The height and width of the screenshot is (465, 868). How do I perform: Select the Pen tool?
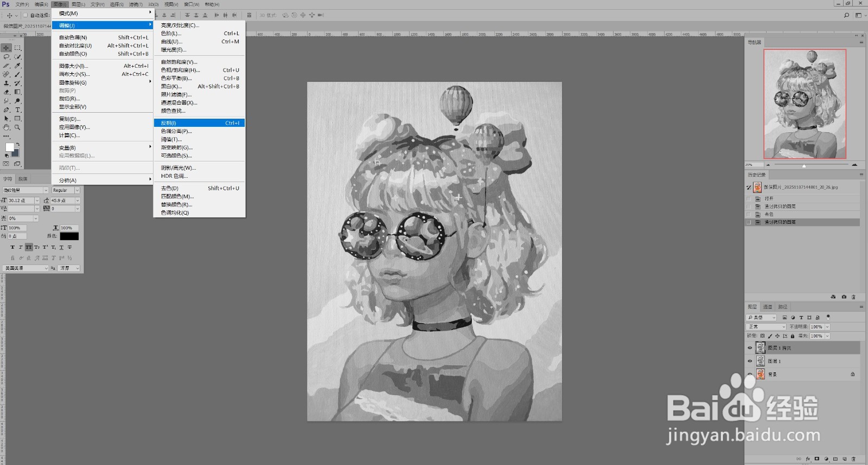point(7,109)
